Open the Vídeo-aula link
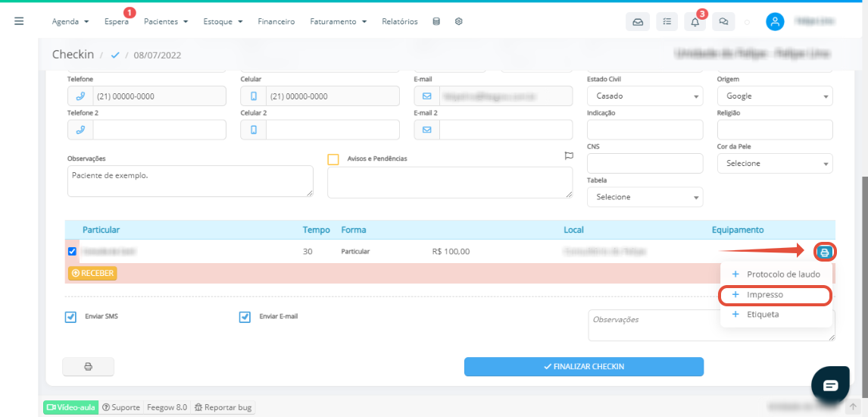Screen dimensions: 868x417 coord(71,407)
